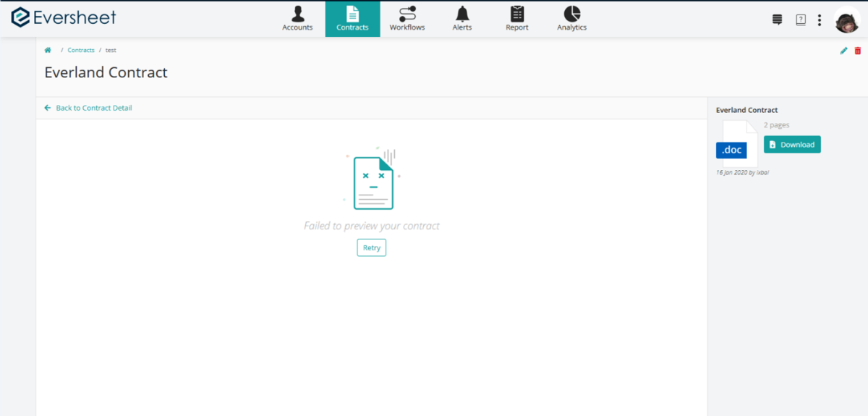Open the three-dot more options menu
Viewport: 868px width, 416px height.
820,20
